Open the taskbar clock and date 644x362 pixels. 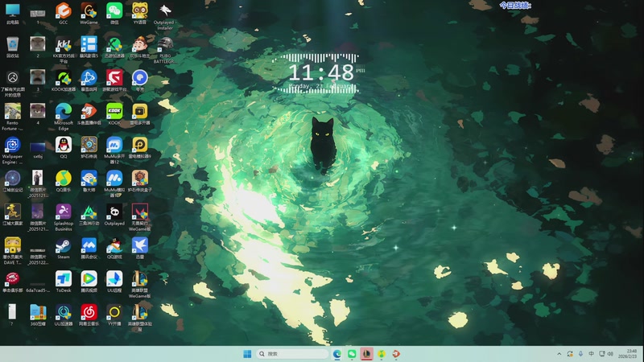(628, 354)
